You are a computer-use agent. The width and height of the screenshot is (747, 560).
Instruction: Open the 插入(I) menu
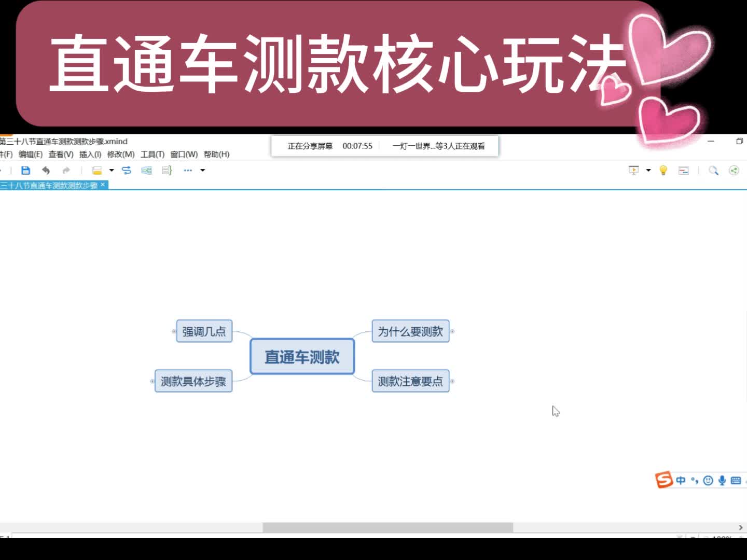pyautogui.click(x=90, y=155)
